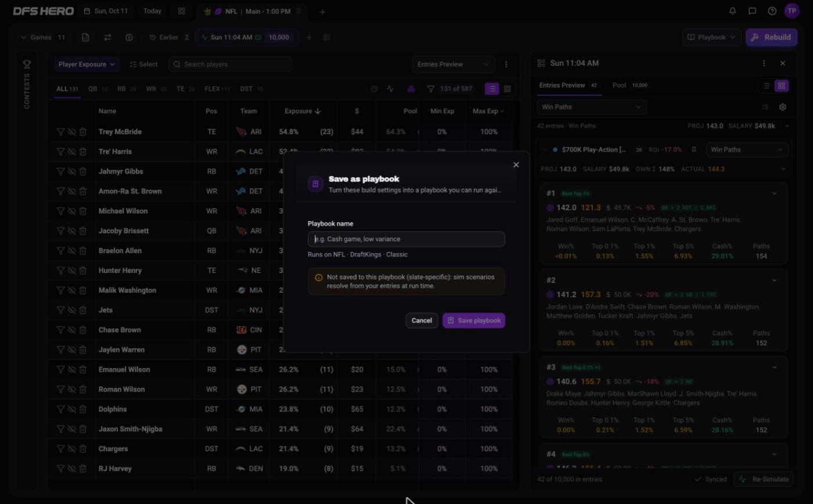Screen dimensions: 813x504
Task: Click the Playbook name field
Action: 406,239
